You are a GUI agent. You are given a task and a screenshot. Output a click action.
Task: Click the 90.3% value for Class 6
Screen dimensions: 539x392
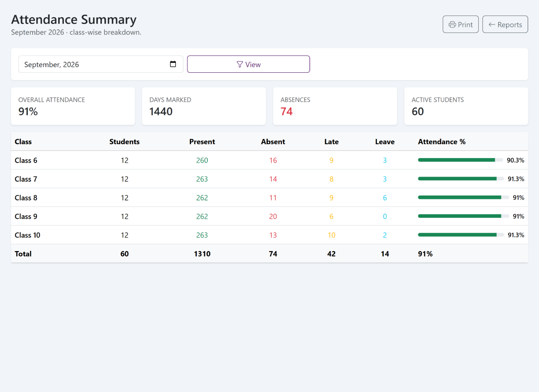click(x=515, y=160)
